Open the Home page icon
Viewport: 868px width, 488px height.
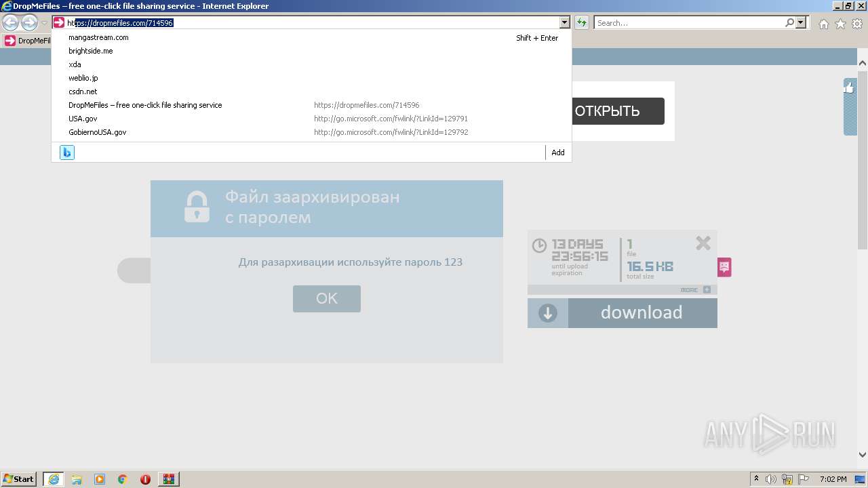823,24
